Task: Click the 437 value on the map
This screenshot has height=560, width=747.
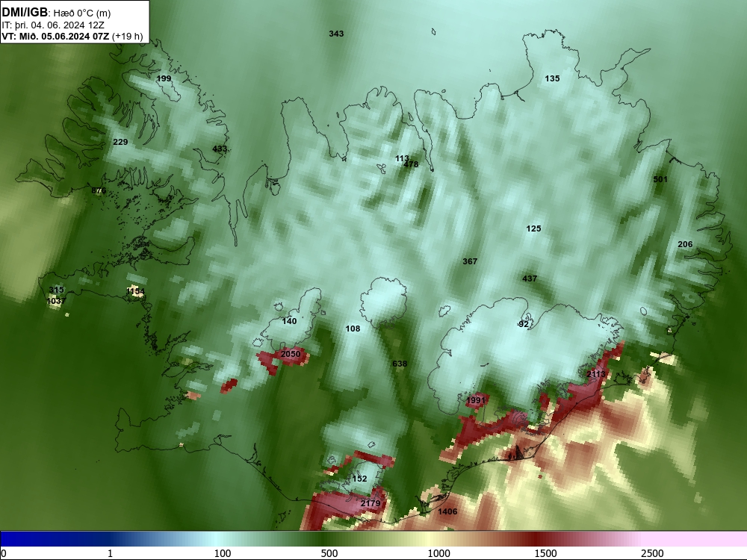Action: (530, 279)
